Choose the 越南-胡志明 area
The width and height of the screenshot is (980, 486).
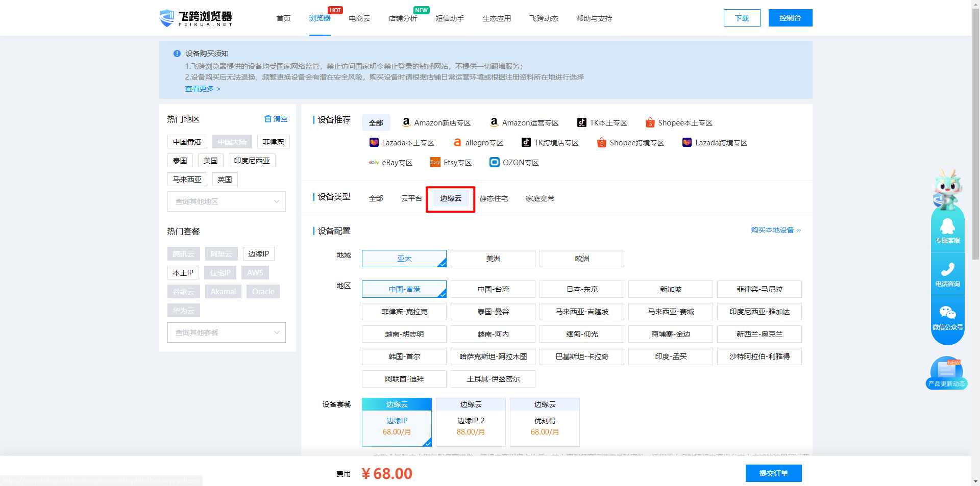click(404, 334)
